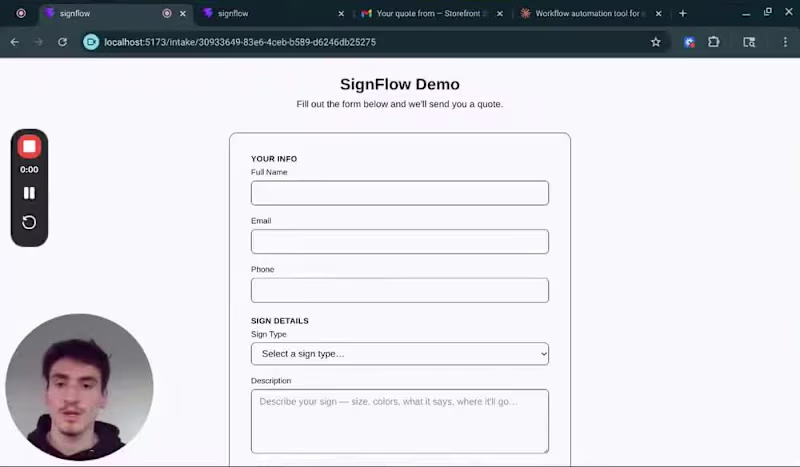Open a new browser tab
The width and height of the screenshot is (800, 467).
point(683,13)
